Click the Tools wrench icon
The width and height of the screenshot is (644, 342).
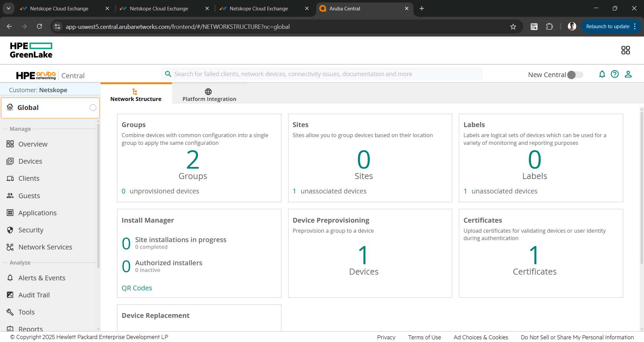tap(10, 312)
